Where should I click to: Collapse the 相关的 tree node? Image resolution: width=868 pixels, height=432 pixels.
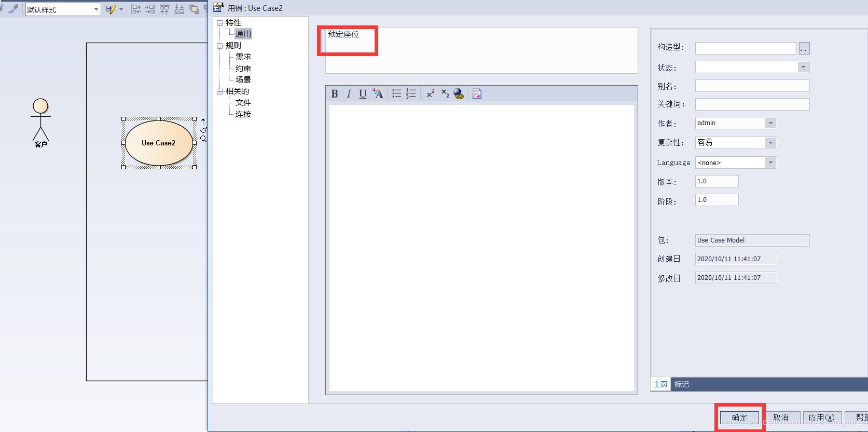[219, 91]
